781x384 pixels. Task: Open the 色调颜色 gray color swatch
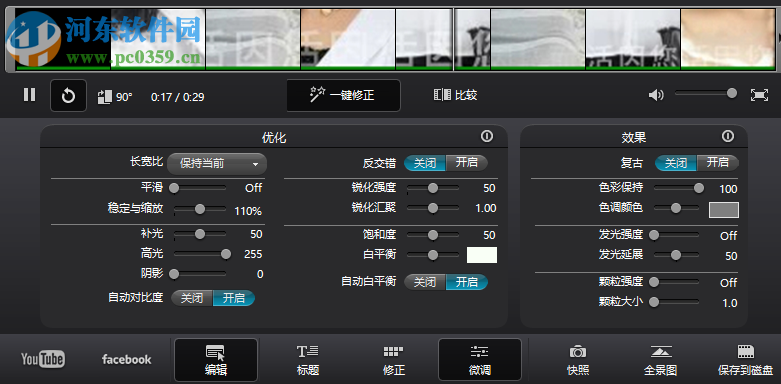point(724,210)
